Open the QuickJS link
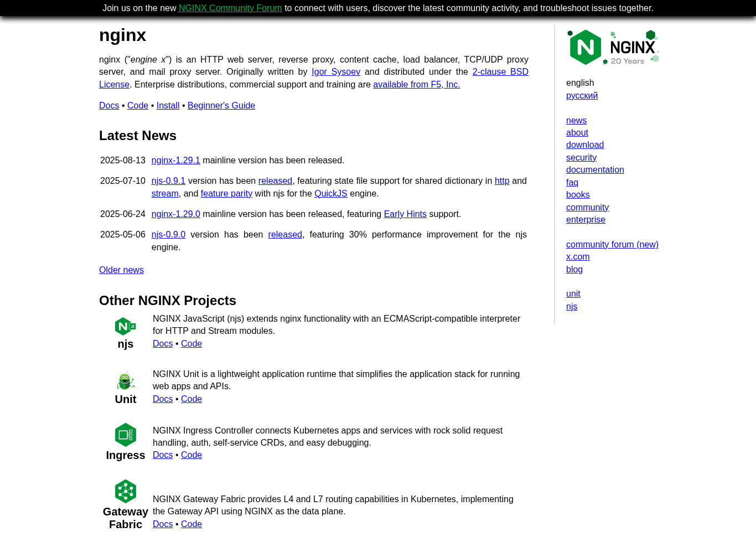The width and height of the screenshot is (756, 547). click(331, 194)
